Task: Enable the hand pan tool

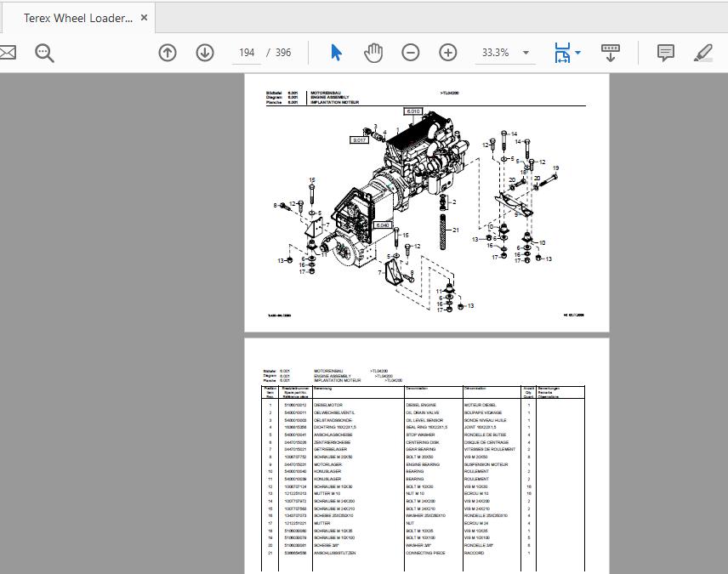Action: pyautogui.click(x=373, y=52)
